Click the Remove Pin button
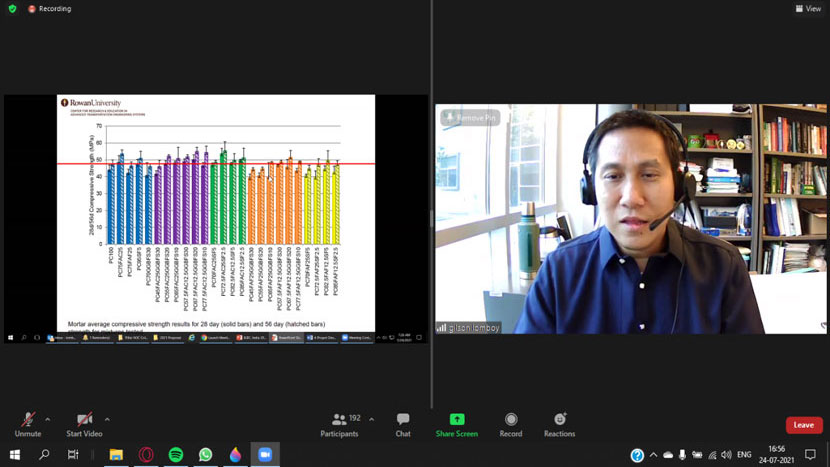The width and height of the screenshot is (830, 467). (x=471, y=118)
